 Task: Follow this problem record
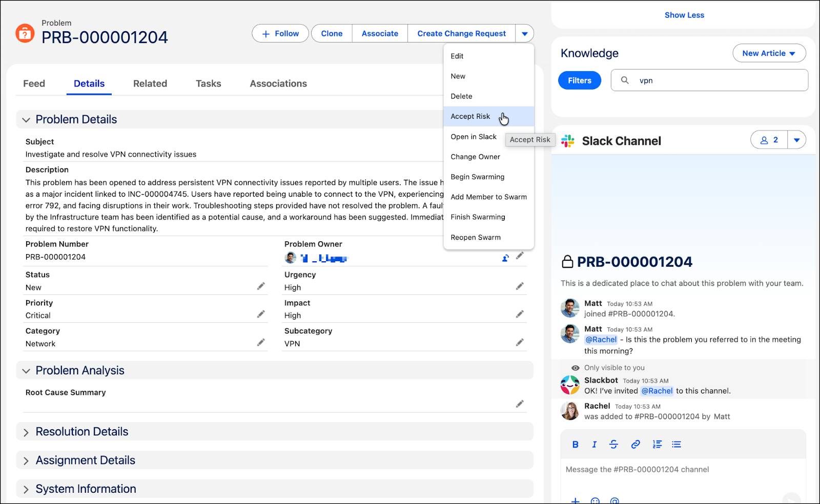pos(280,34)
